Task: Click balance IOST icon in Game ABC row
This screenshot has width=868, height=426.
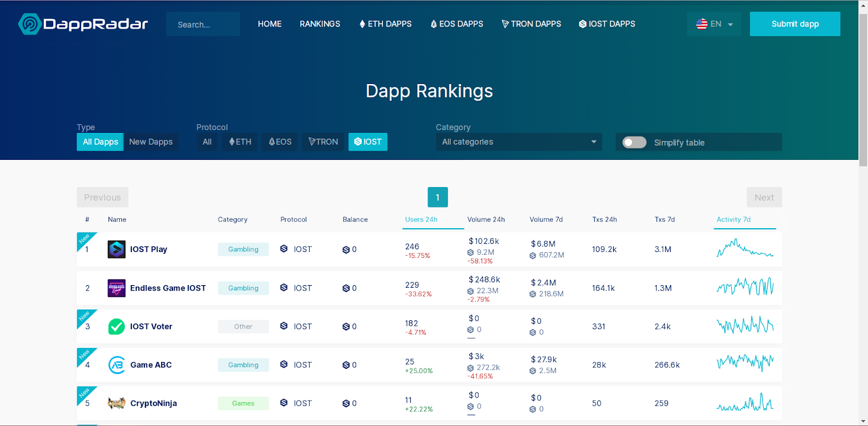Action: click(x=346, y=365)
